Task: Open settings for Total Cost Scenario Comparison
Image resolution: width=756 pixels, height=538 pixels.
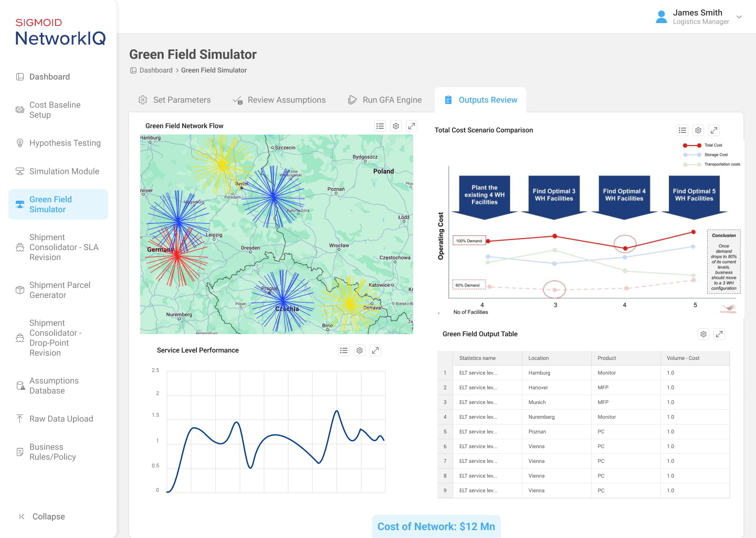Action: point(698,130)
